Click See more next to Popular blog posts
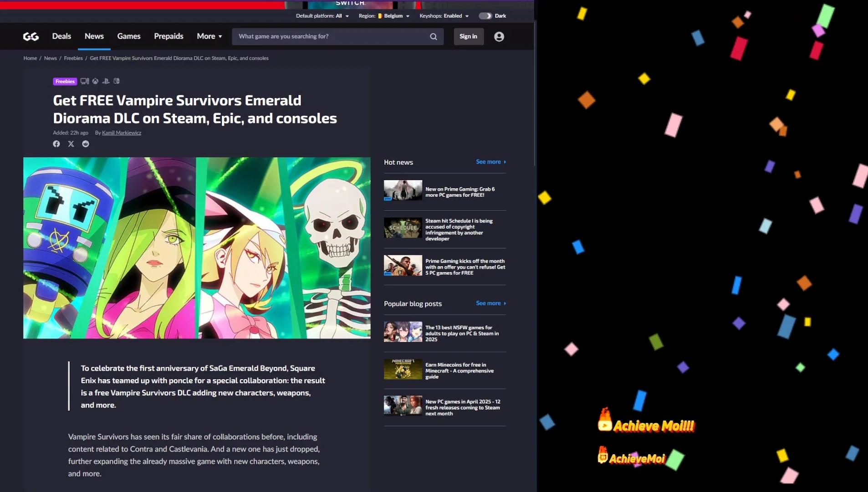This screenshot has width=868, height=492. pos(491,303)
